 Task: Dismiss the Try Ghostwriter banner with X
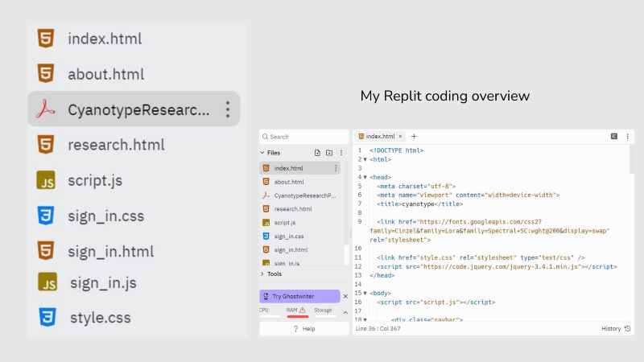(x=345, y=296)
